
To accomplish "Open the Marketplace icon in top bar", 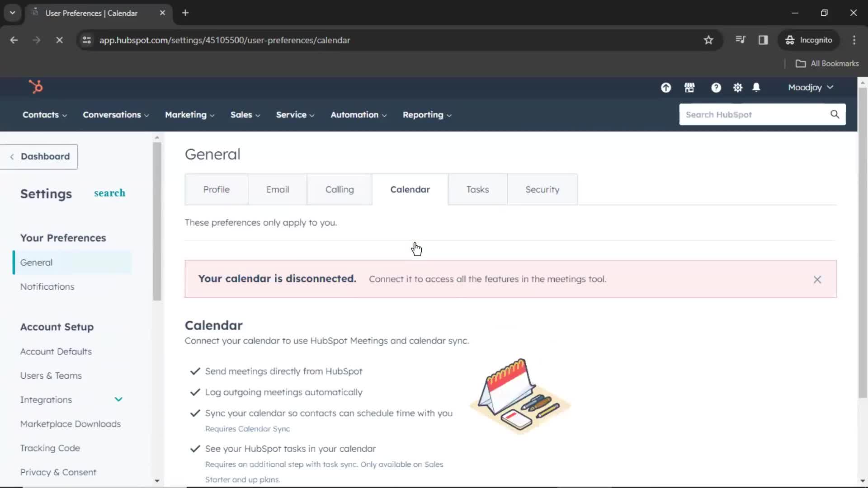I will pos(690,88).
